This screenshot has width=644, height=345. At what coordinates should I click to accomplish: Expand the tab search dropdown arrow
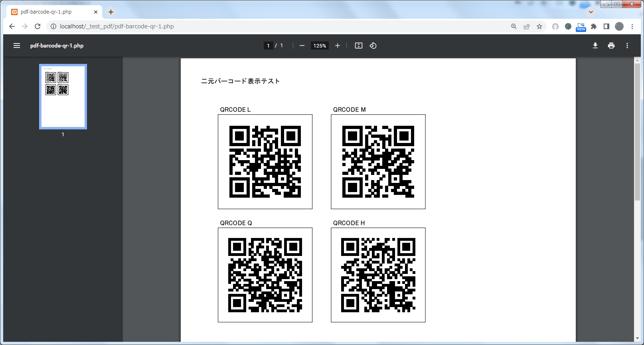point(591,12)
